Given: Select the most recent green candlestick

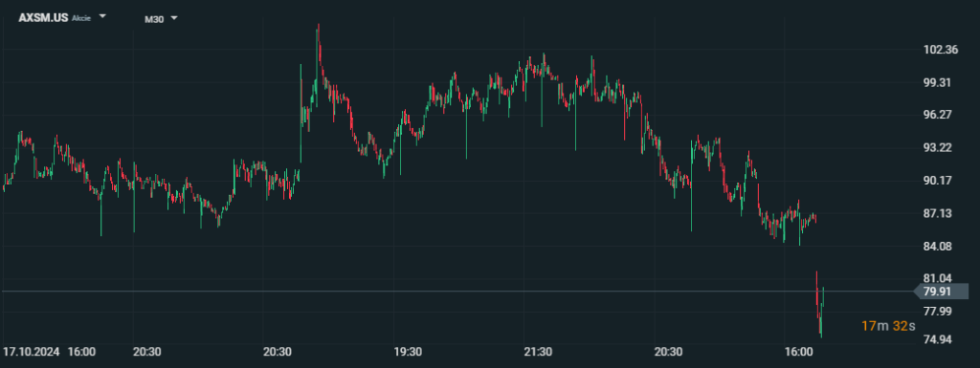Looking at the screenshot, I should [823, 297].
